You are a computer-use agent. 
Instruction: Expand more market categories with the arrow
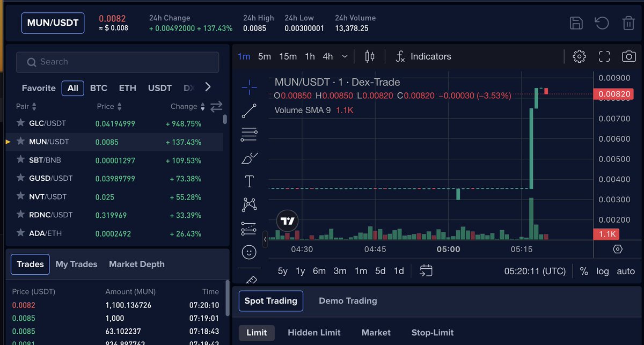(207, 86)
